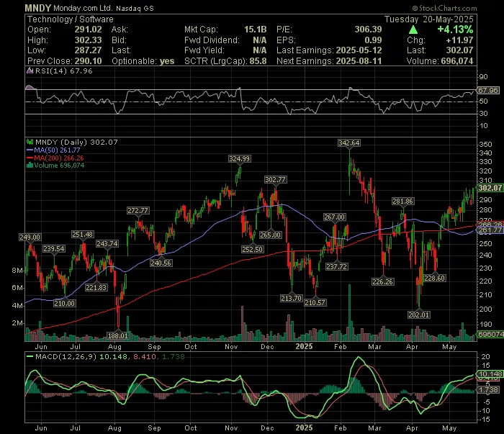Click the candlestick icon next to MNDY (Daily)
Image resolution: width=504 pixels, height=434 pixels.
pyautogui.click(x=30, y=142)
